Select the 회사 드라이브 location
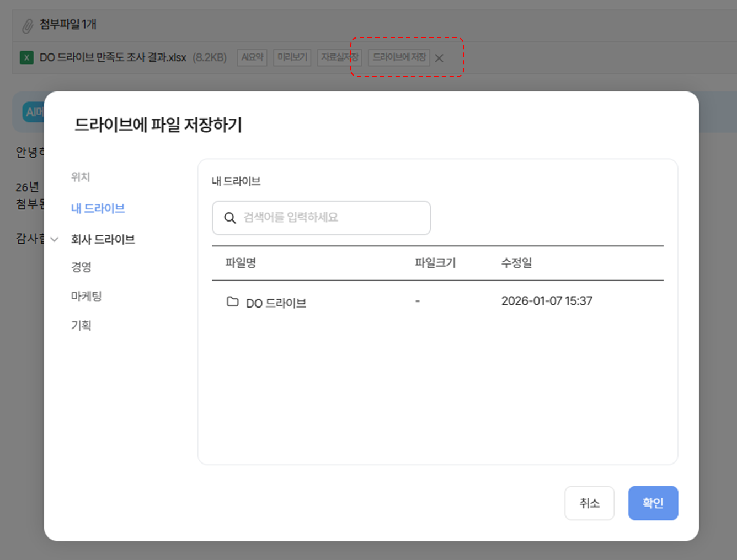The image size is (737, 560). click(x=103, y=239)
